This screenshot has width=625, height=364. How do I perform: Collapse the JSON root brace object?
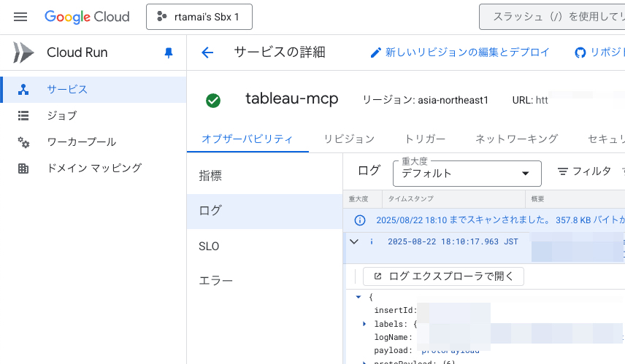(358, 297)
